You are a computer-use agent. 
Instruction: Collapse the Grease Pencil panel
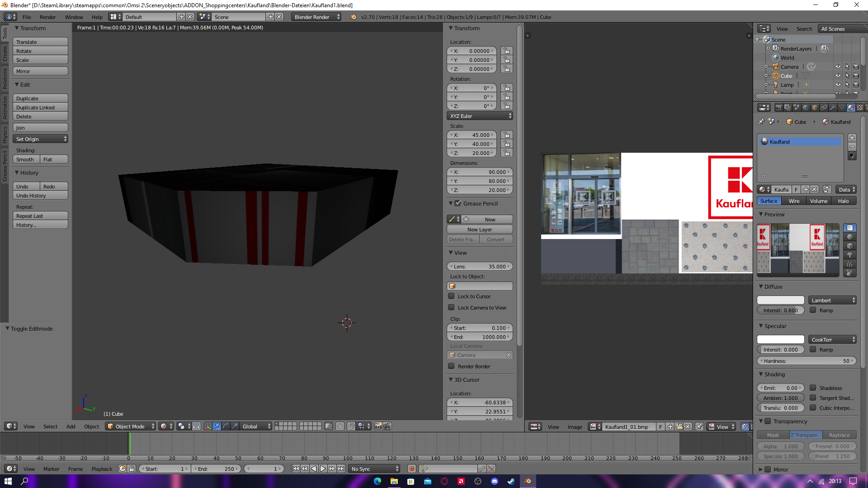coord(451,203)
